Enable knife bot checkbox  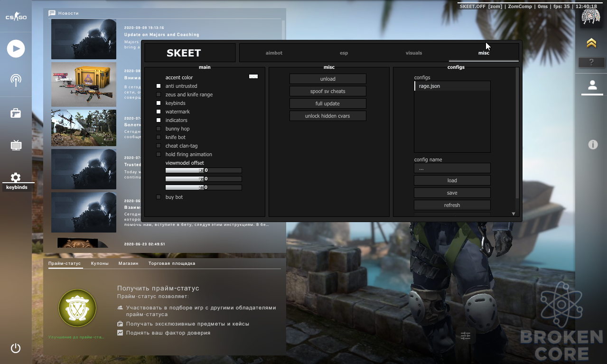coord(159,137)
